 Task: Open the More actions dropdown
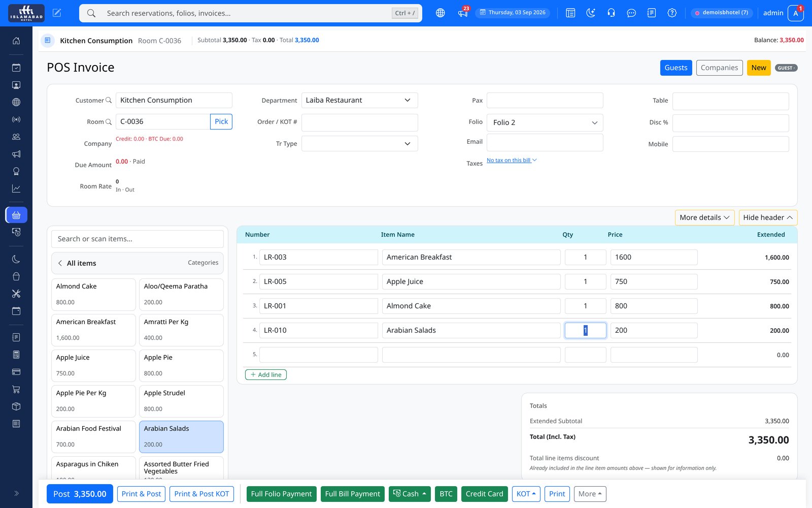tap(590, 494)
